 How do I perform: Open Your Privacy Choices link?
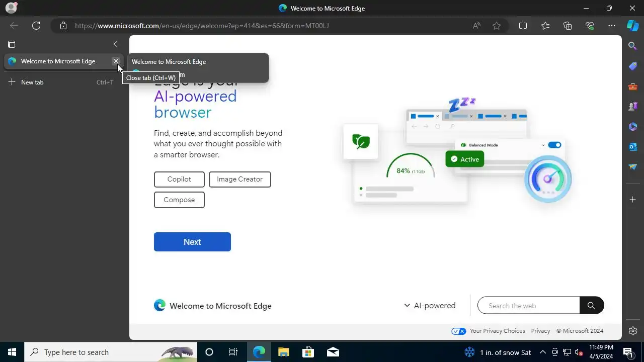click(488, 331)
